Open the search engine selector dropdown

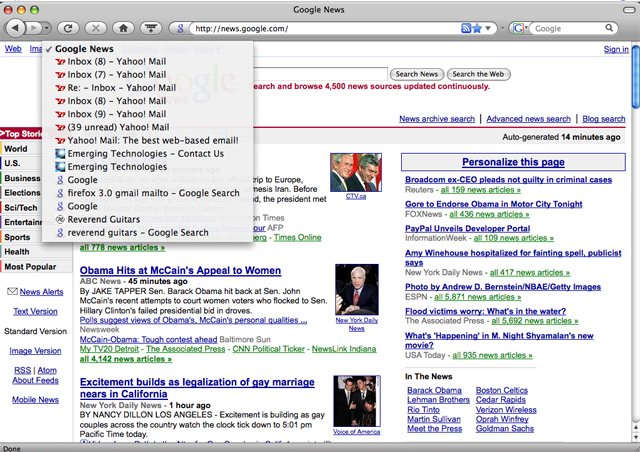[x=520, y=28]
